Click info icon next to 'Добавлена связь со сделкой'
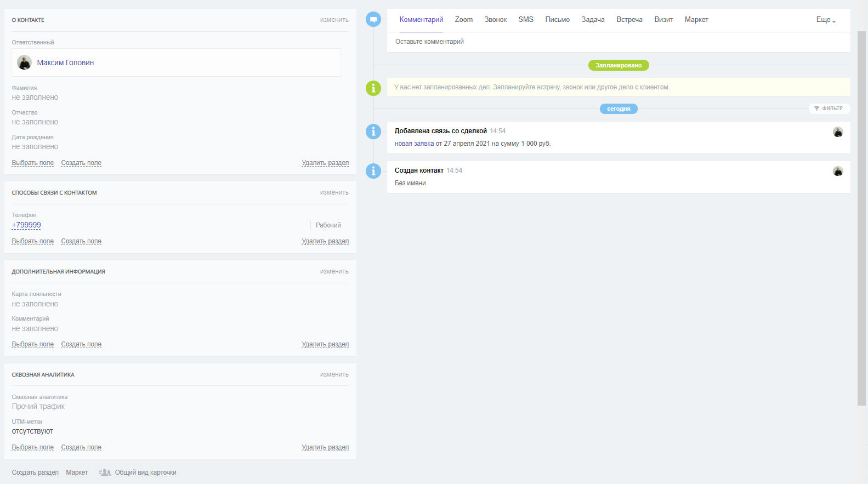This screenshot has width=868, height=484. click(373, 132)
